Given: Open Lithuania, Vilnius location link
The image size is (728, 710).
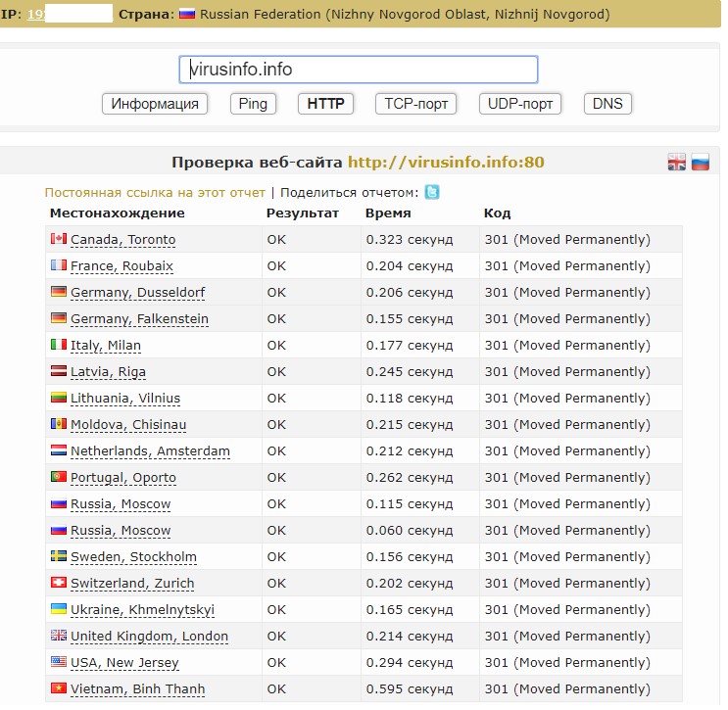Looking at the screenshot, I should tap(125, 399).
